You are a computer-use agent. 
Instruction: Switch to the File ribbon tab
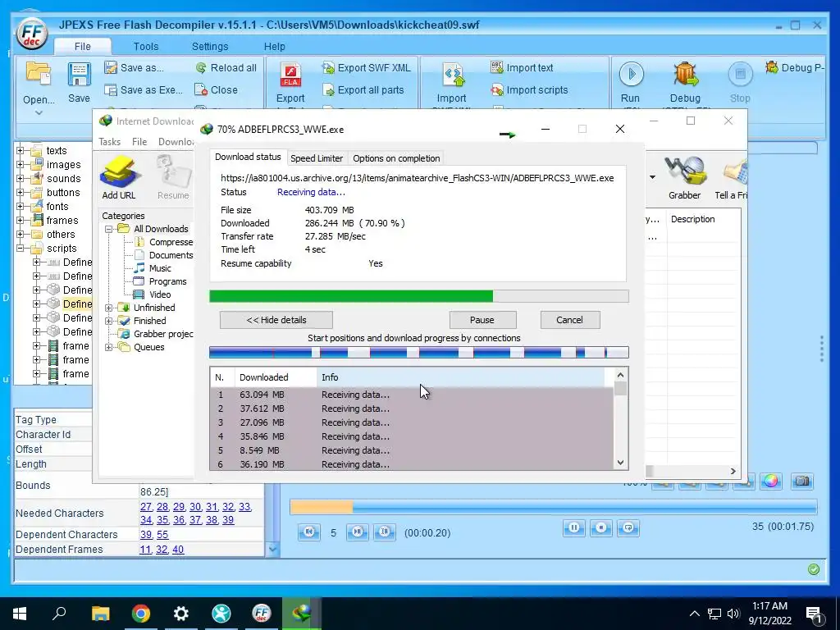point(83,46)
